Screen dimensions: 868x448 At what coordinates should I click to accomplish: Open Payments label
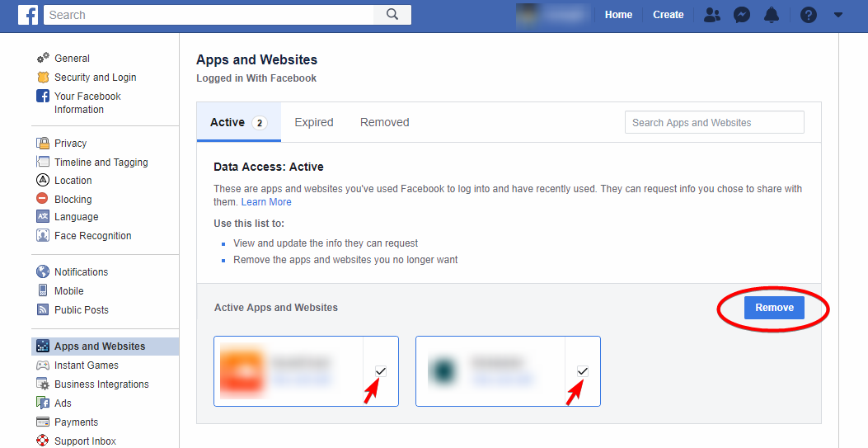(77, 422)
